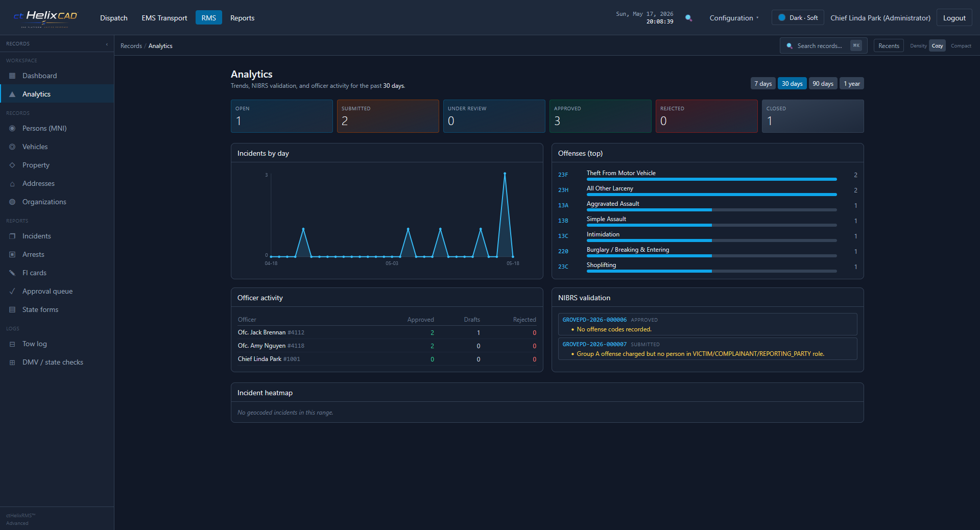
Task: Select the 1 year range
Action: tap(851, 84)
